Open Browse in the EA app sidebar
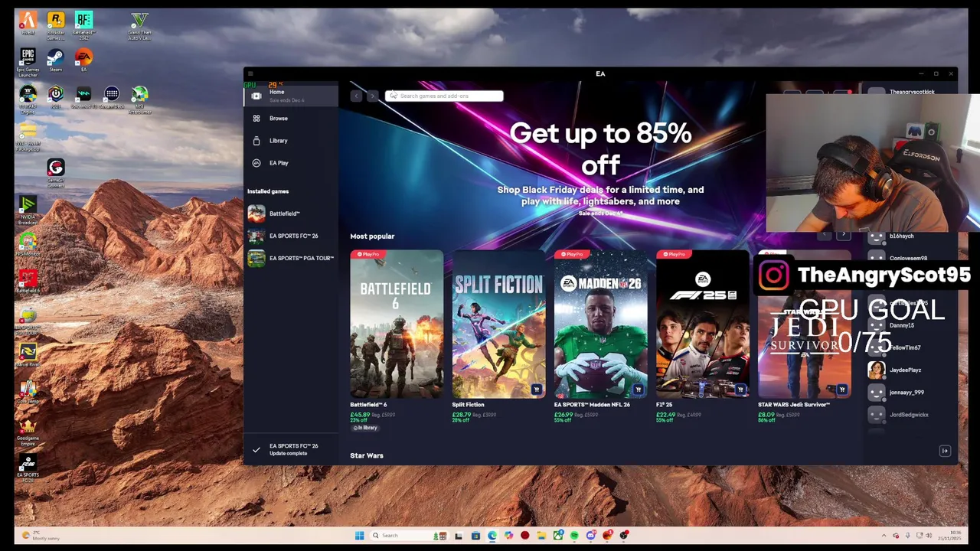Image resolution: width=980 pixels, height=551 pixels. [x=291, y=119]
